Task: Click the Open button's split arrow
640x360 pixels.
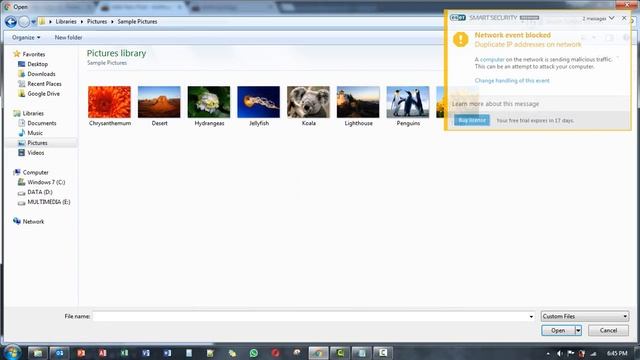Action: pyautogui.click(x=578, y=331)
